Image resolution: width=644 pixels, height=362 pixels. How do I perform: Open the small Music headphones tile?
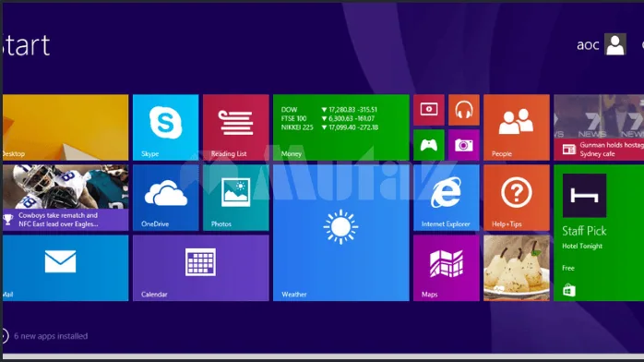pos(464,110)
